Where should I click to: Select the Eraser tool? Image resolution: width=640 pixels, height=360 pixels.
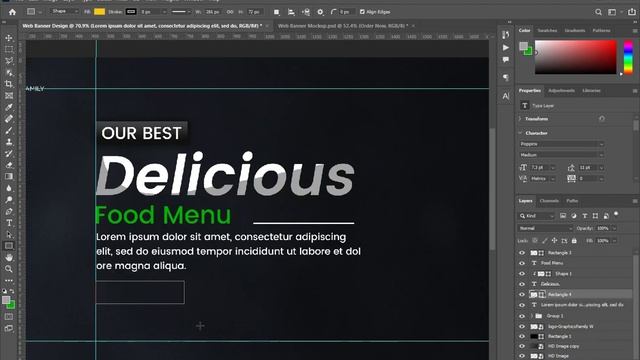click(9, 165)
